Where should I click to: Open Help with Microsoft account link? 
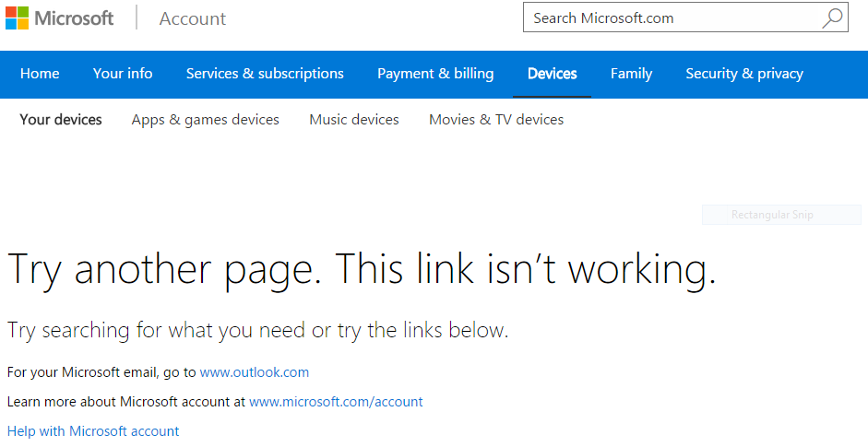pyautogui.click(x=93, y=431)
